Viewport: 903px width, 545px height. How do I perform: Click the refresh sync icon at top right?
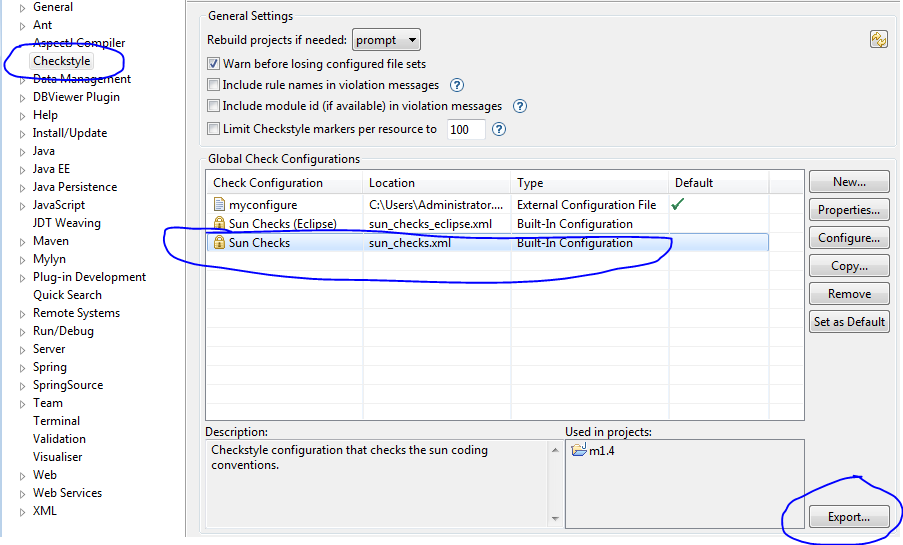[878, 40]
